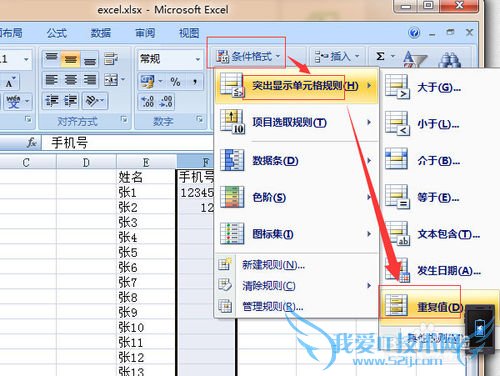The image size is (500, 376).
Task: Click cell containing 张5
Action: click(146, 252)
